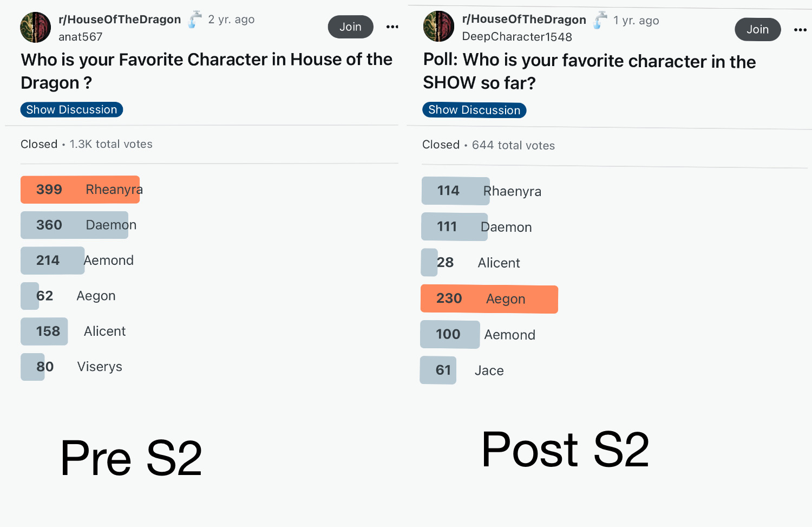Show Discussion on the left poll
Image resolution: width=812 pixels, height=527 pixels.
[71, 109]
